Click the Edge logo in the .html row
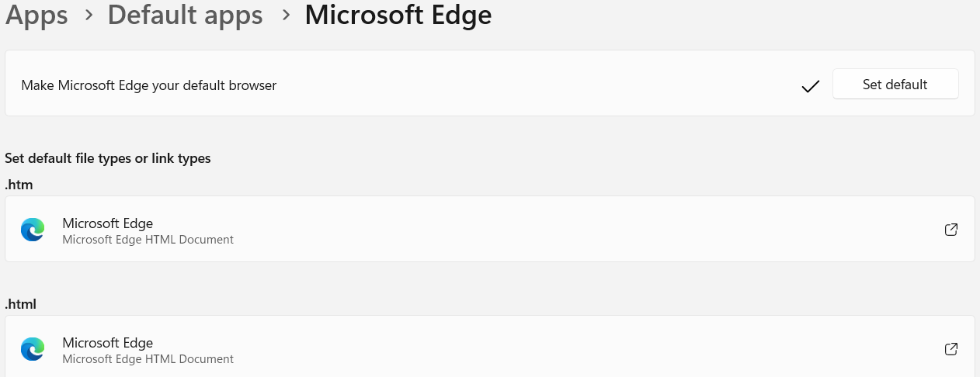980x377 pixels. (x=33, y=349)
